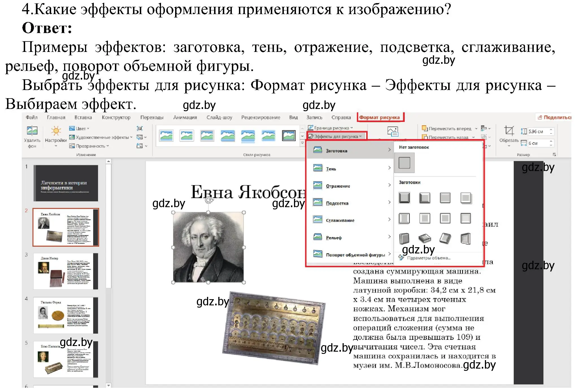Open the Конструктор tab

click(x=116, y=117)
